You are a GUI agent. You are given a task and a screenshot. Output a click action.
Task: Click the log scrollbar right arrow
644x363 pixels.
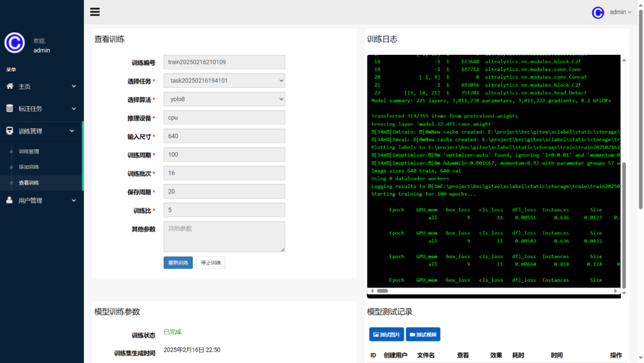(615, 291)
